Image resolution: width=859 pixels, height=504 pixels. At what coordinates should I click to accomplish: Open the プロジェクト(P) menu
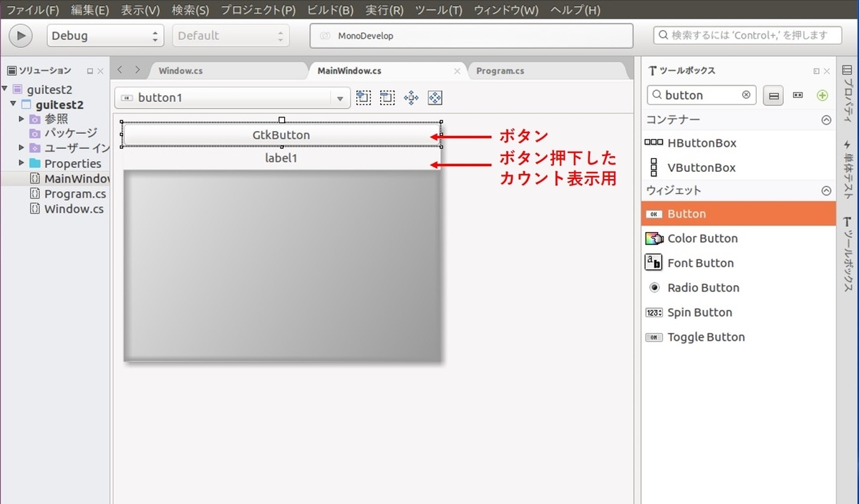tap(256, 10)
